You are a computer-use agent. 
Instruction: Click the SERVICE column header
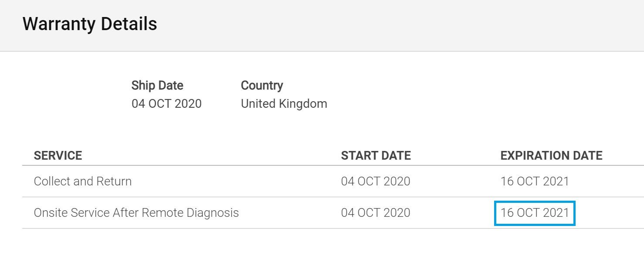click(x=58, y=156)
